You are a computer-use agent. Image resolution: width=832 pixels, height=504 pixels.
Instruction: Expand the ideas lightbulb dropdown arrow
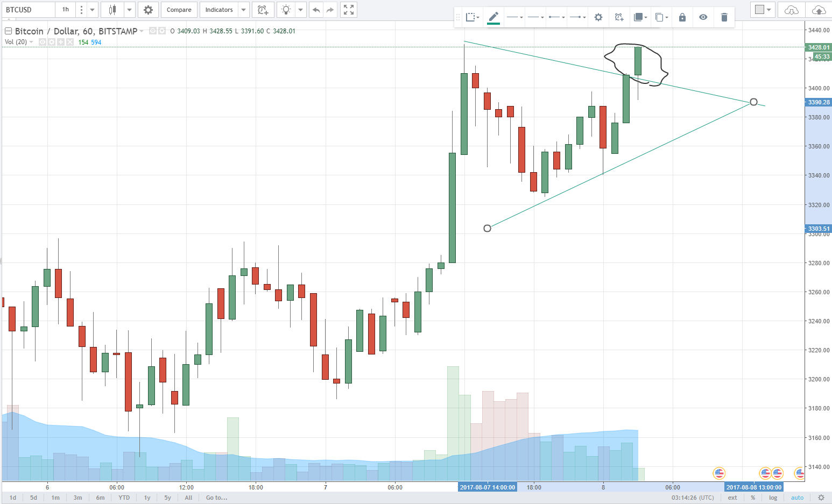(300, 10)
